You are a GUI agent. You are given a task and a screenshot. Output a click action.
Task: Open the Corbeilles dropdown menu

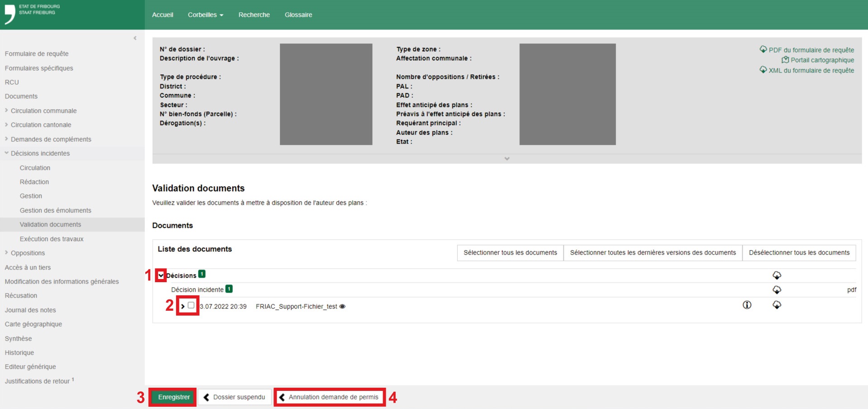206,15
